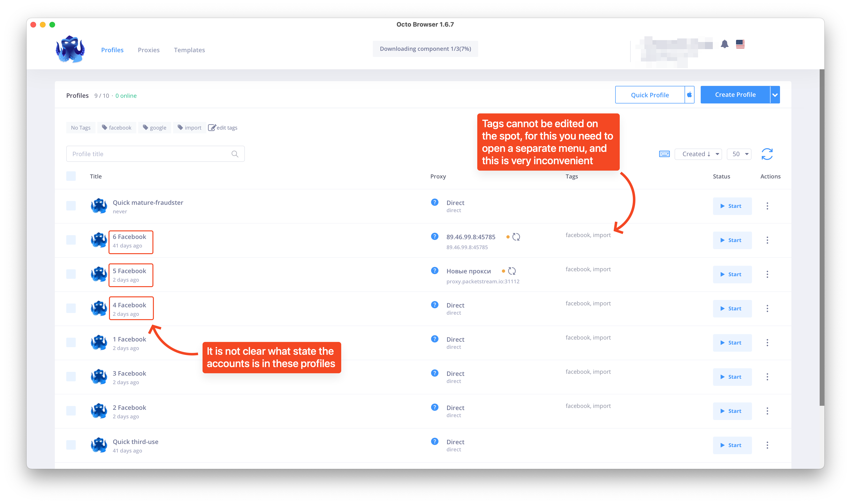Filter profiles by google tag
This screenshot has width=851, height=504.
pyautogui.click(x=155, y=128)
